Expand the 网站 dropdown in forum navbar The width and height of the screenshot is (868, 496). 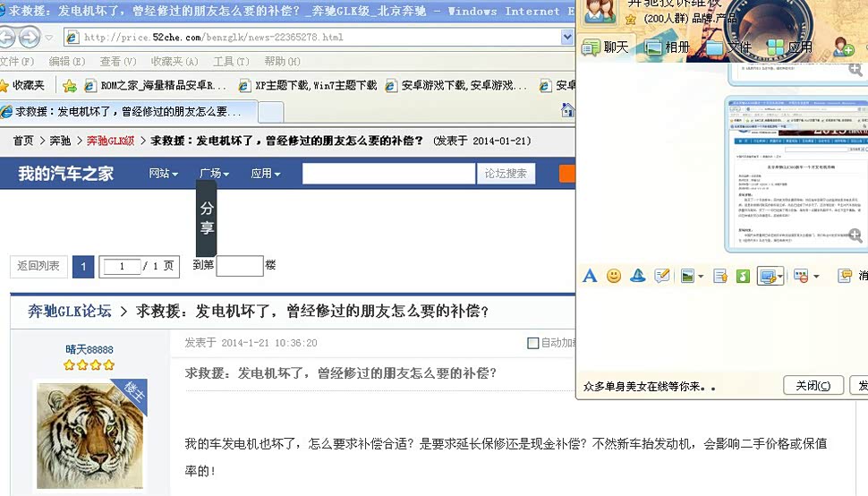pos(163,174)
